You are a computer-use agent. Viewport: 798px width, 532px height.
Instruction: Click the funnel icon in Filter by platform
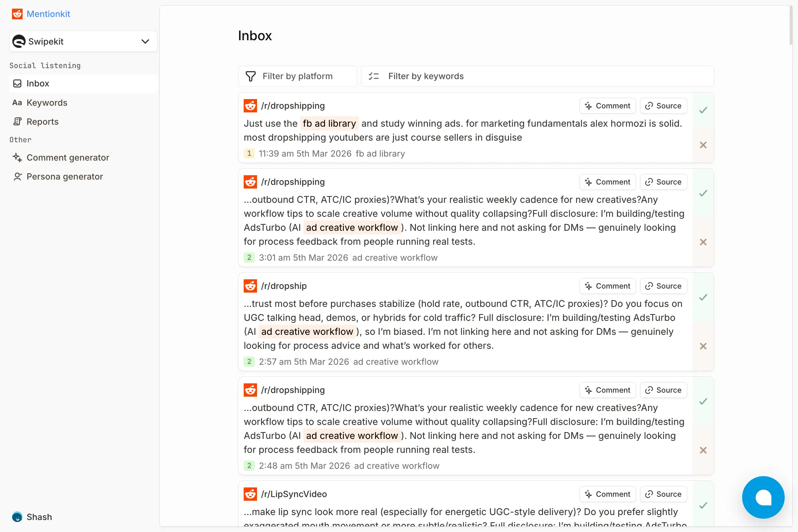tap(250, 76)
